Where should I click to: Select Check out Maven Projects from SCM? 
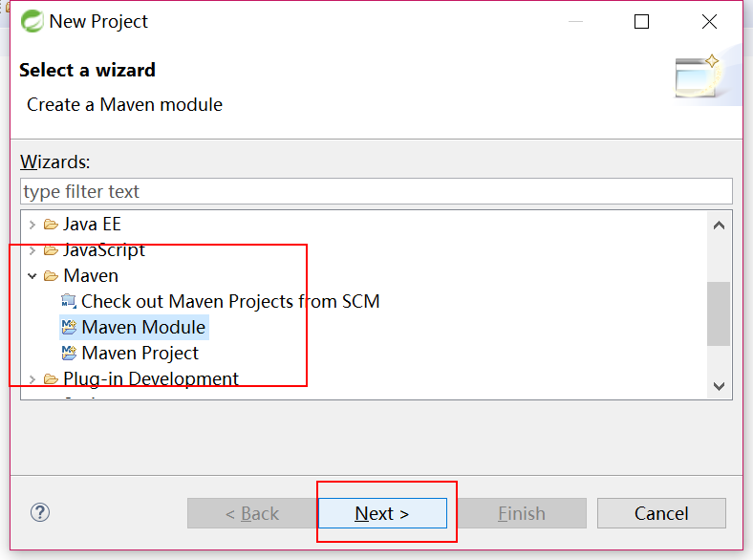point(230,301)
